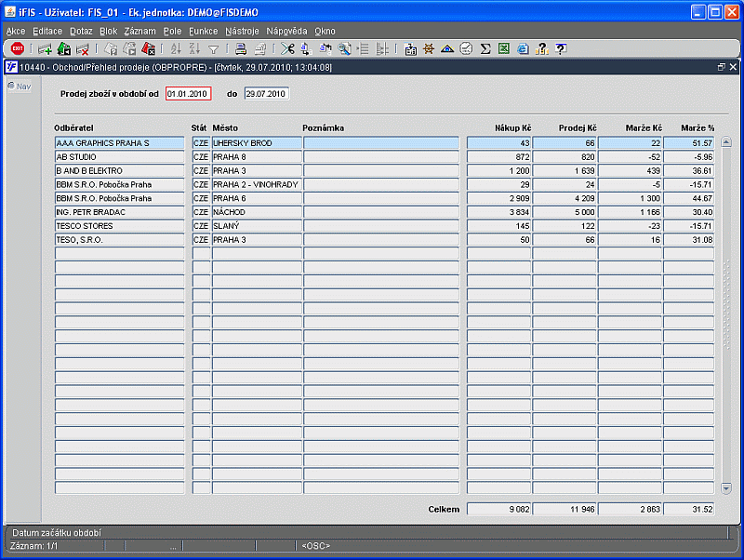Click the Nav button in left panel

tap(20, 87)
